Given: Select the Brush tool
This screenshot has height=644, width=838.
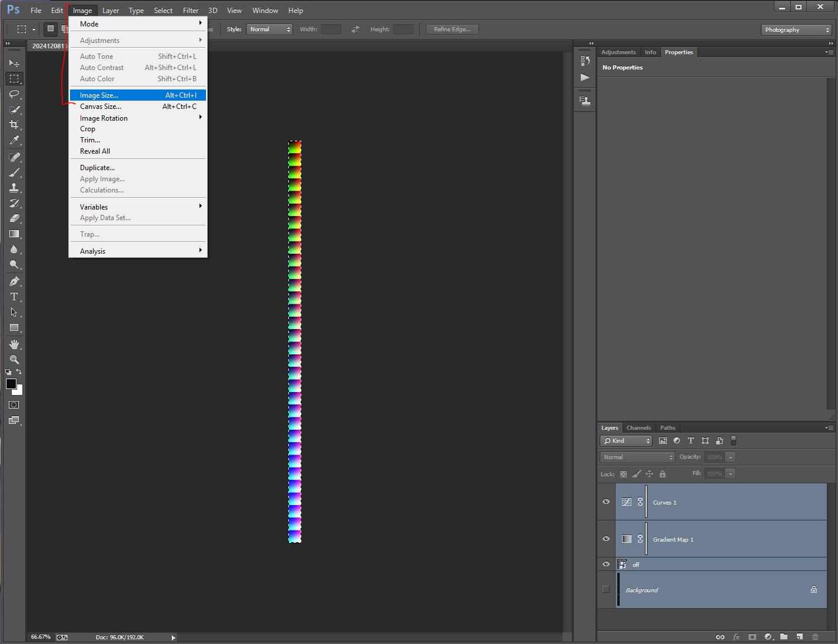Looking at the screenshot, I should point(14,172).
